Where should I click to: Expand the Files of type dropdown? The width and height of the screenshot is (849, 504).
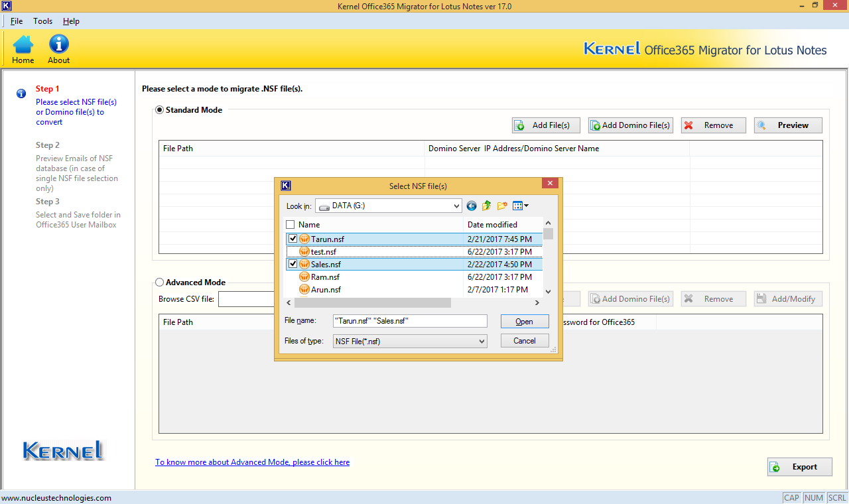[x=482, y=341]
